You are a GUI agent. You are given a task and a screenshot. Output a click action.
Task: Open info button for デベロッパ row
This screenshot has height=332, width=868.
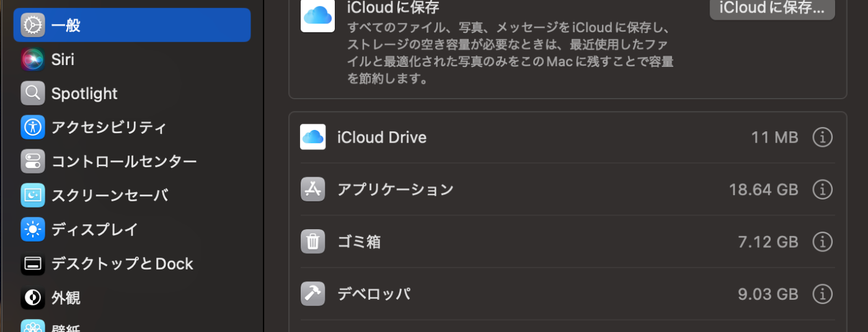[x=822, y=294]
